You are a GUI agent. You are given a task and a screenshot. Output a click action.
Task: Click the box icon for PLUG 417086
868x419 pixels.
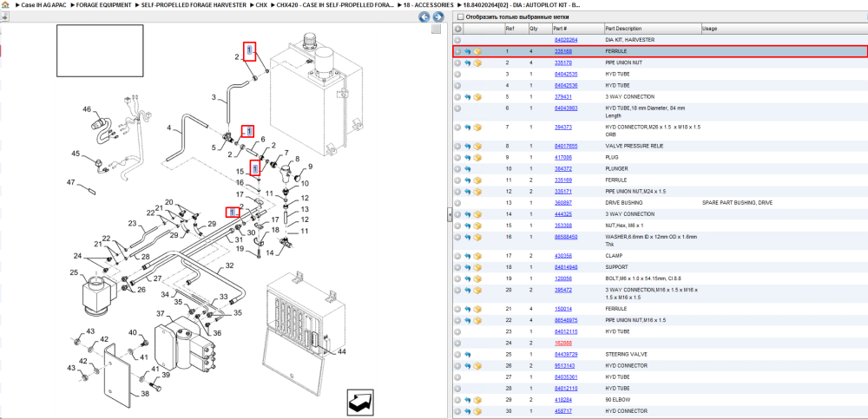click(477, 158)
